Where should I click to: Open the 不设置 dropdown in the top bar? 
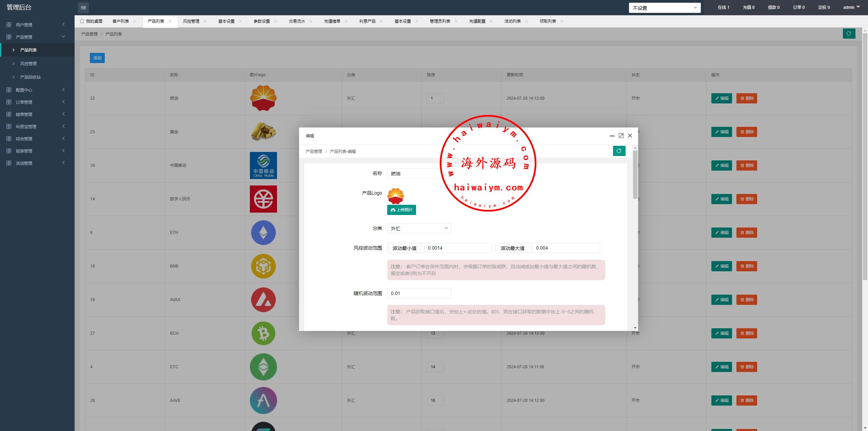[664, 8]
